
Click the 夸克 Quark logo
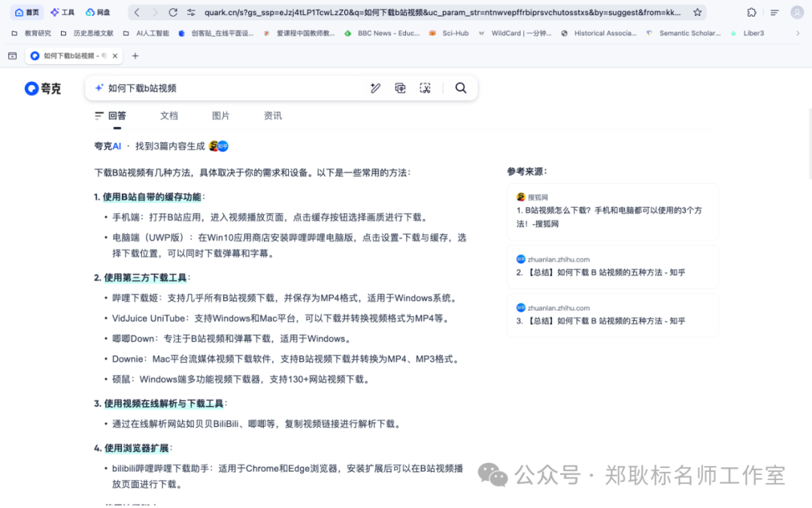(x=42, y=89)
